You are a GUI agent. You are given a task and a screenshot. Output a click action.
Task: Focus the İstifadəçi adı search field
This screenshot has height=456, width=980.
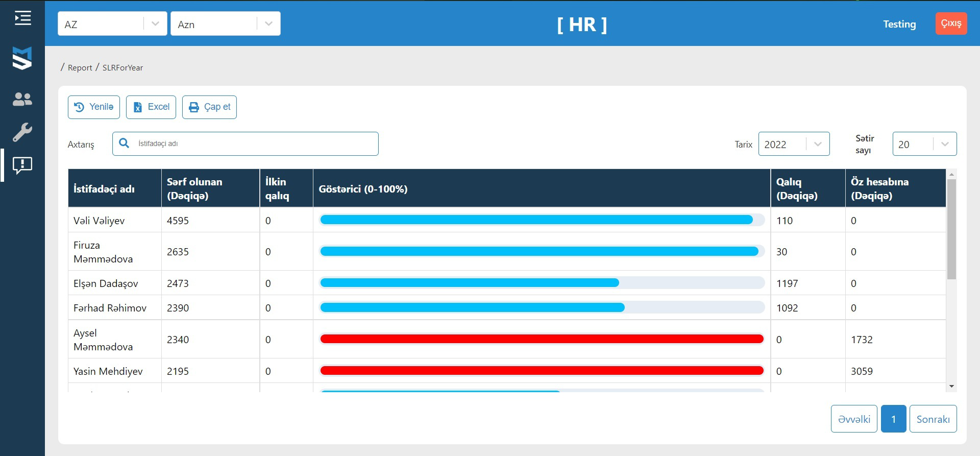point(245,143)
